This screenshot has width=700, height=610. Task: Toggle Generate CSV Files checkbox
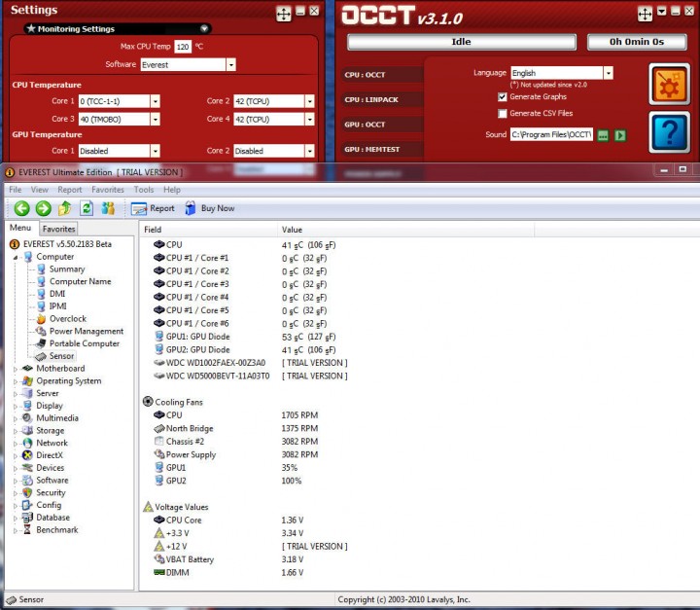pos(503,114)
